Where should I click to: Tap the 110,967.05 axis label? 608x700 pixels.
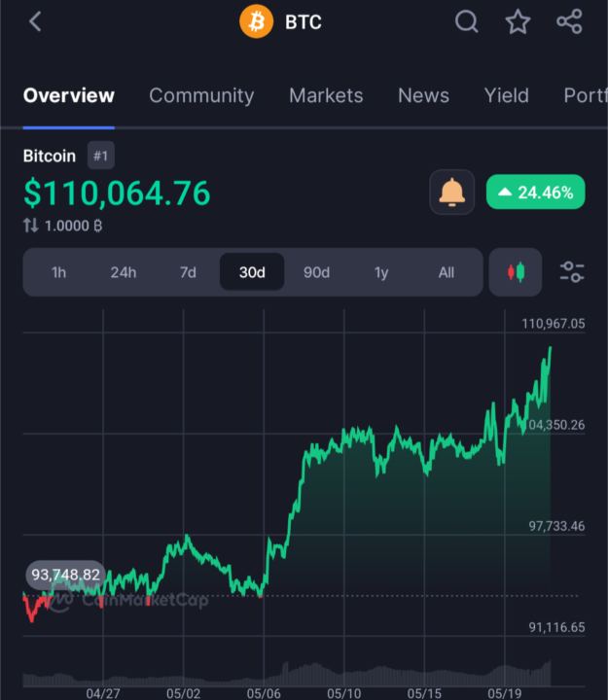click(554, 324)
